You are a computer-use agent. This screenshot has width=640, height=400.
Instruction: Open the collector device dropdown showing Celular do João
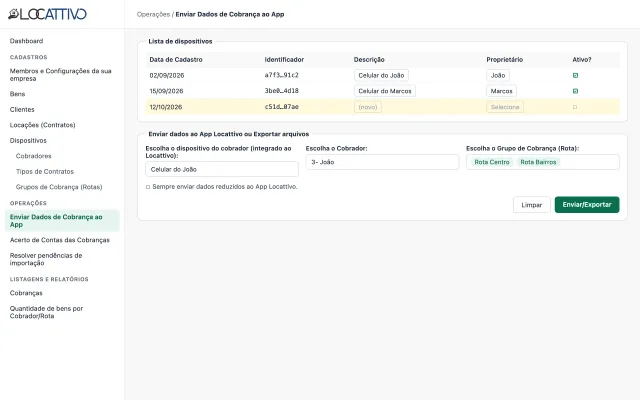point(222,169)
